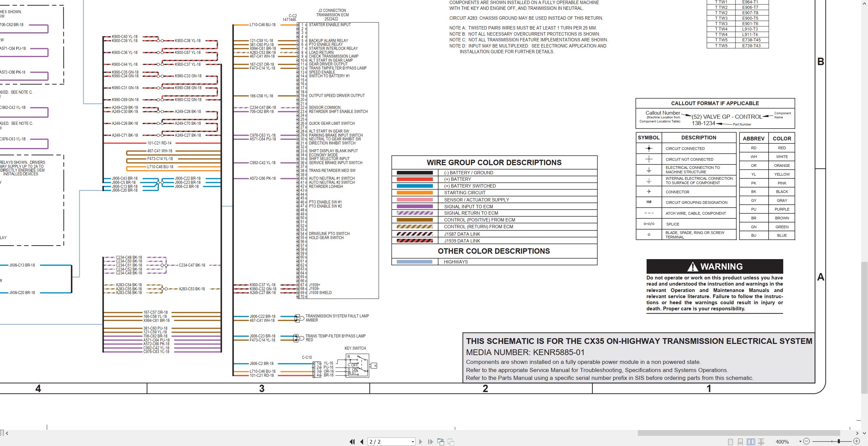Click wire label '101-C21 RD-14'
The image size is (868, 446).
[x=159, y=143]
